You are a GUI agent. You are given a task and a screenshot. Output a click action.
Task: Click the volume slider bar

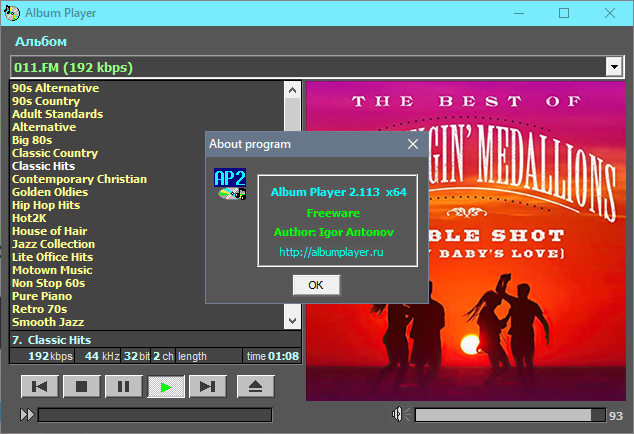pyautogui.click(x=510, y=415)
